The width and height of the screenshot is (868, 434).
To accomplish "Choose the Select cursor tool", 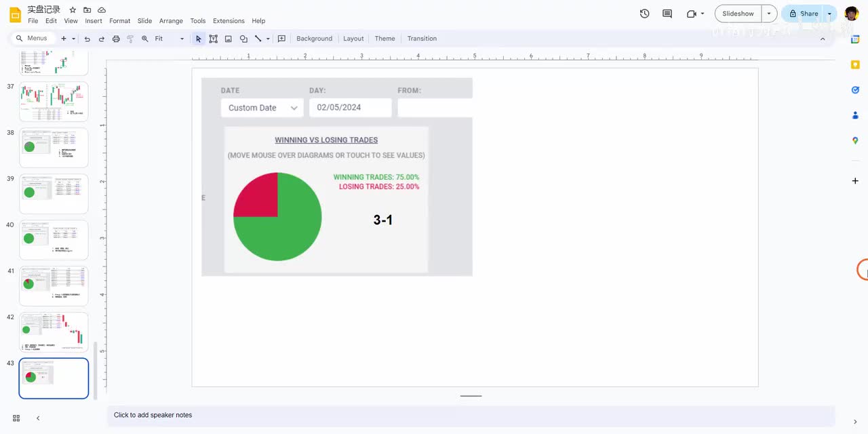I will pos(198,39).
